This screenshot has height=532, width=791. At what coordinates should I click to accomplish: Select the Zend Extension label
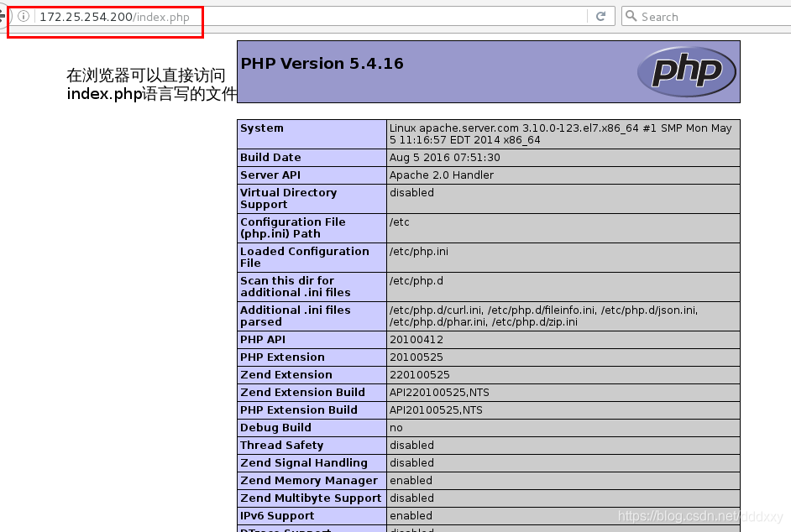286,375
